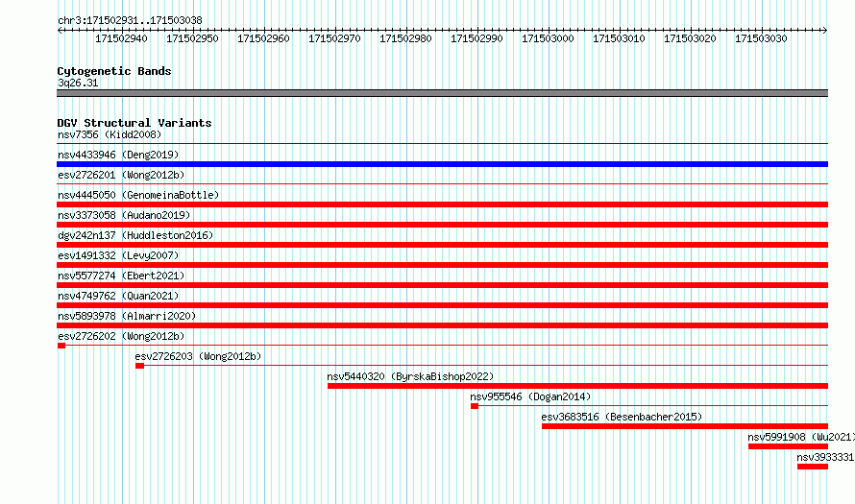Select the red nsv5991908 Wu2021 bar
855x504 pixels.
pyautogui.click(x=788, y=446)
